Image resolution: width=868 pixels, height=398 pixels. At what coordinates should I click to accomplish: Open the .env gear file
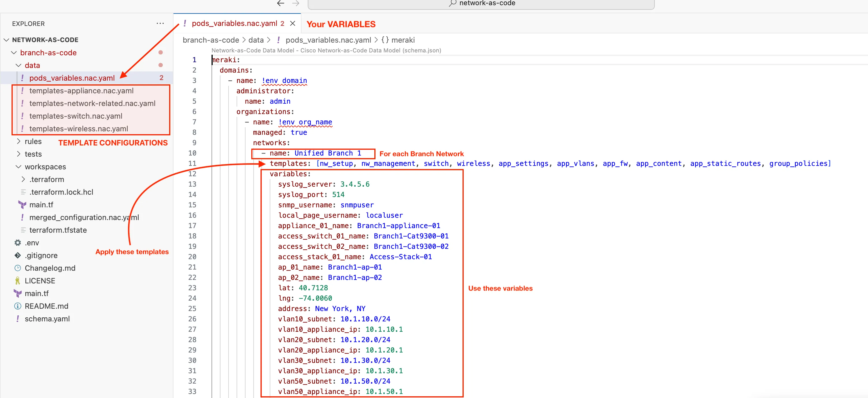point(32,242)
